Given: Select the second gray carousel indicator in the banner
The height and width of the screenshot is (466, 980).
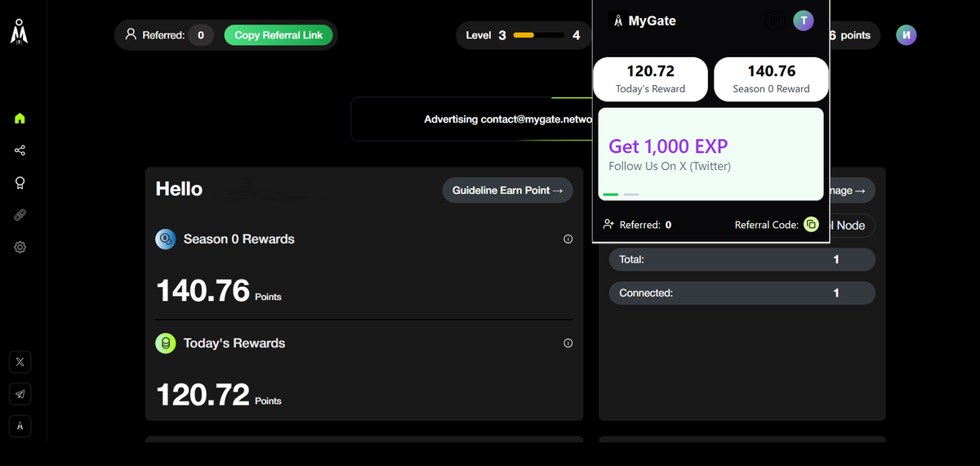Looking at the screenshot, I should click(x=631, y=195).
